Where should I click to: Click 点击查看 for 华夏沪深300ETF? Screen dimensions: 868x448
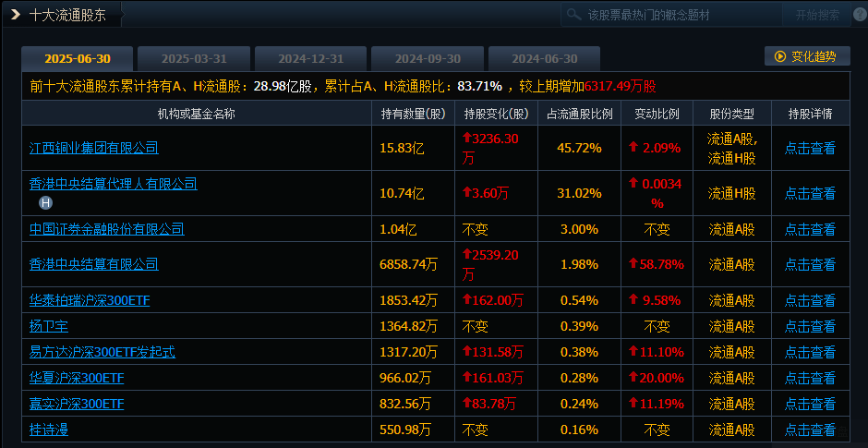810,378
